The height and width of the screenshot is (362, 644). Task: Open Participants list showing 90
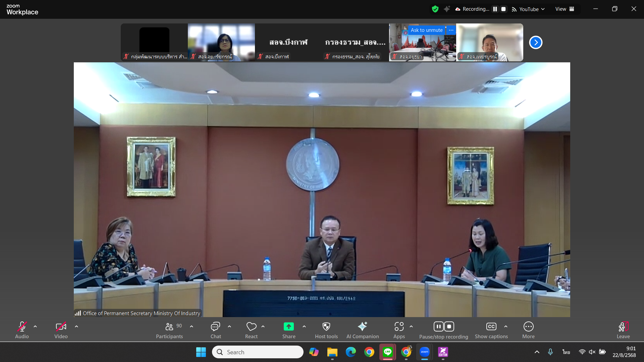[170, 327]
